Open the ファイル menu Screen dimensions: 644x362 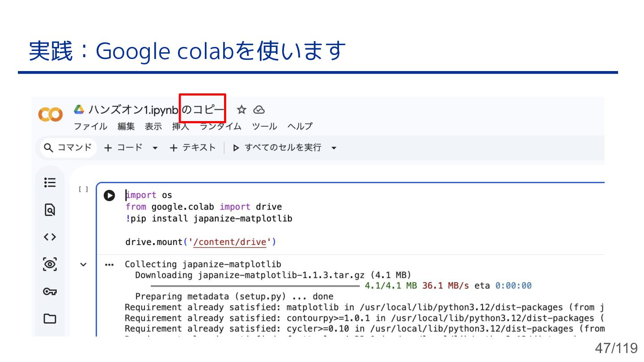pyautogui.click(x=90, y=126)
